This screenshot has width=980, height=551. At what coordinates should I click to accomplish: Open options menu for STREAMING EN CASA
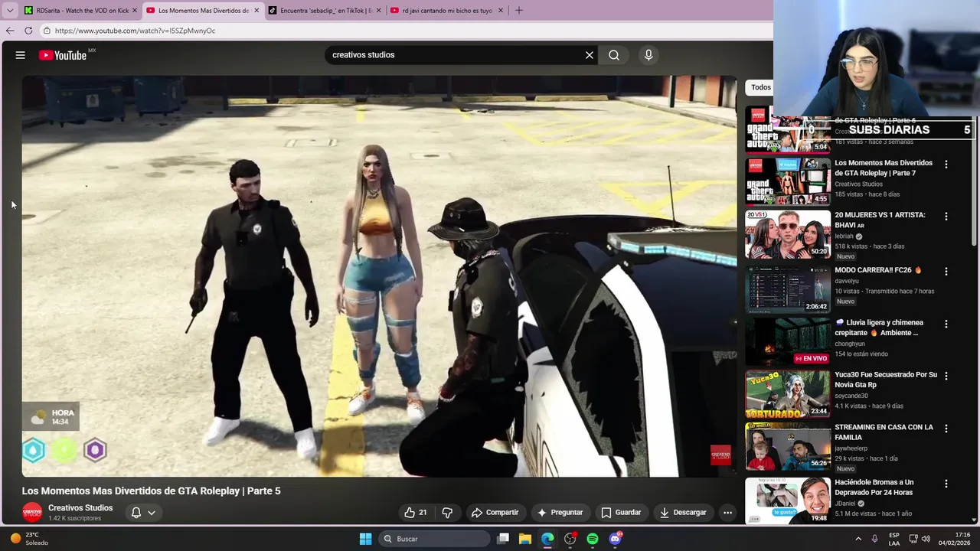(x=946, y=429)
